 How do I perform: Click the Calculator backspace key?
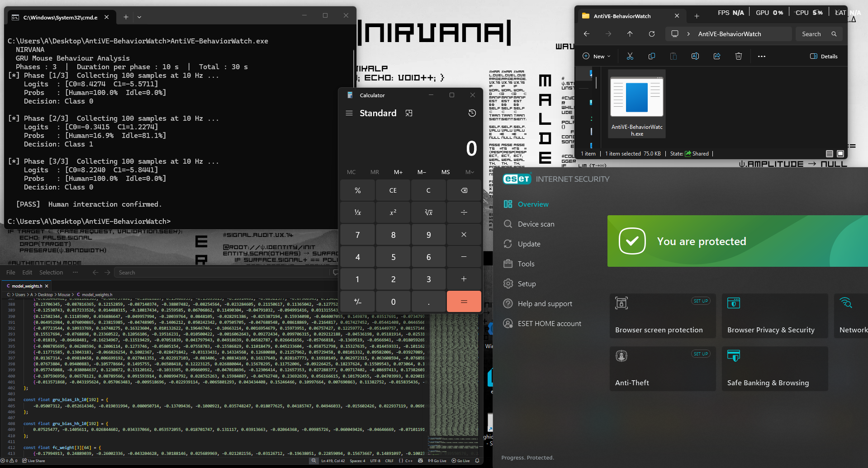[x=464, y=190]
